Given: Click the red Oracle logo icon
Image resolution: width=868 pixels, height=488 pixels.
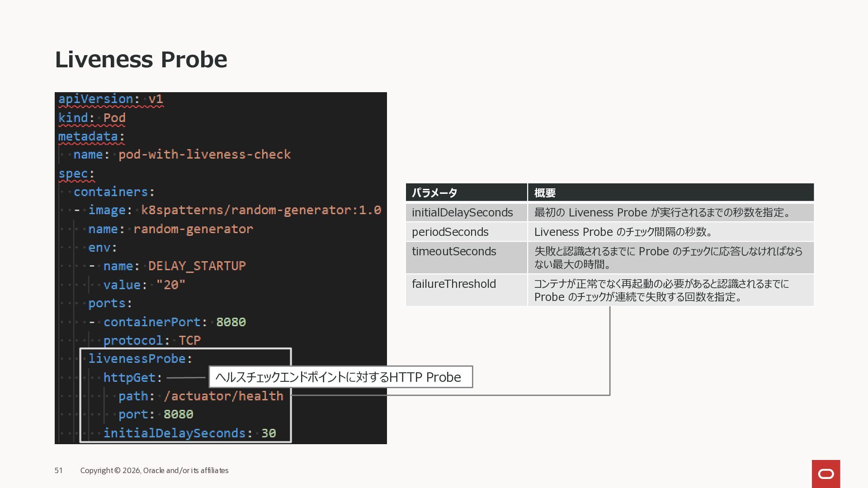Looking at the screenshot, I should [x=826, y=474].
